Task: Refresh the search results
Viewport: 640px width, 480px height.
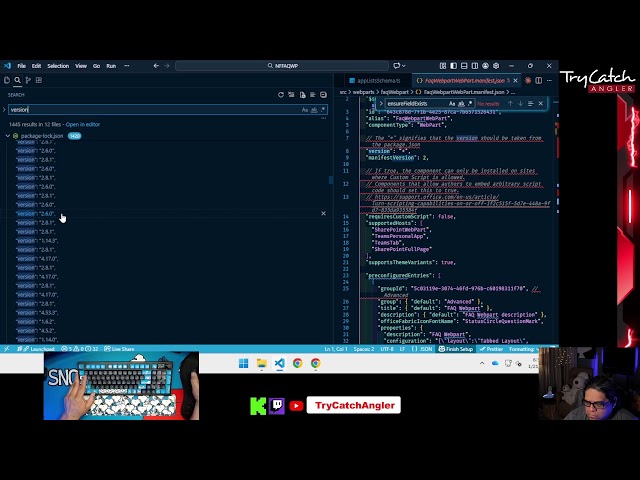Action: point(281,95)
